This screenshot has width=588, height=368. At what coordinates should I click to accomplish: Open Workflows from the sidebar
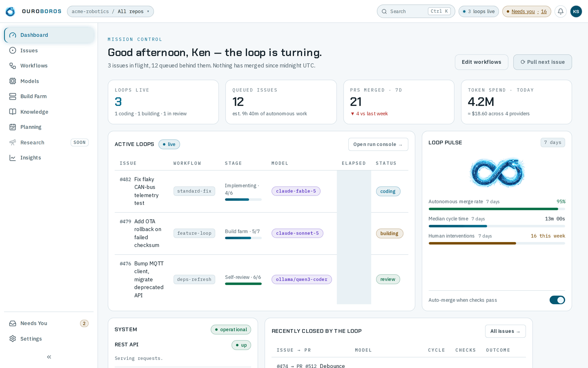point(49,66)
